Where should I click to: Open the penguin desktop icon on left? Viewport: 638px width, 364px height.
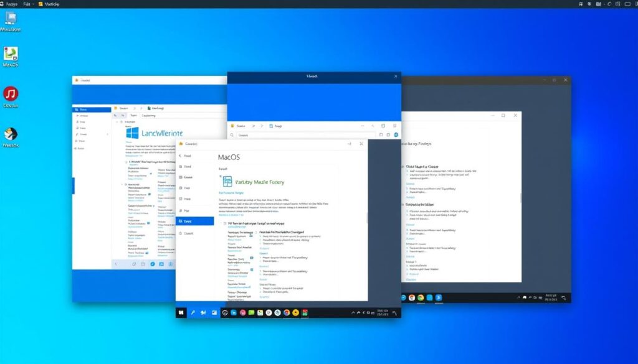pyautogui.click(x=11, y=134)
